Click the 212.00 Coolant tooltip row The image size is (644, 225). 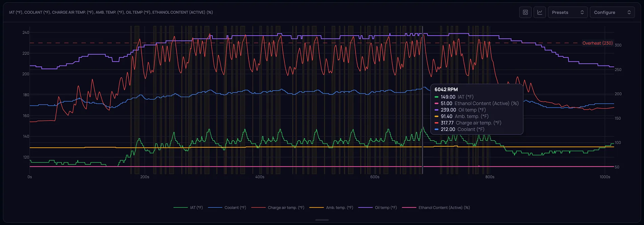(460, 129)
